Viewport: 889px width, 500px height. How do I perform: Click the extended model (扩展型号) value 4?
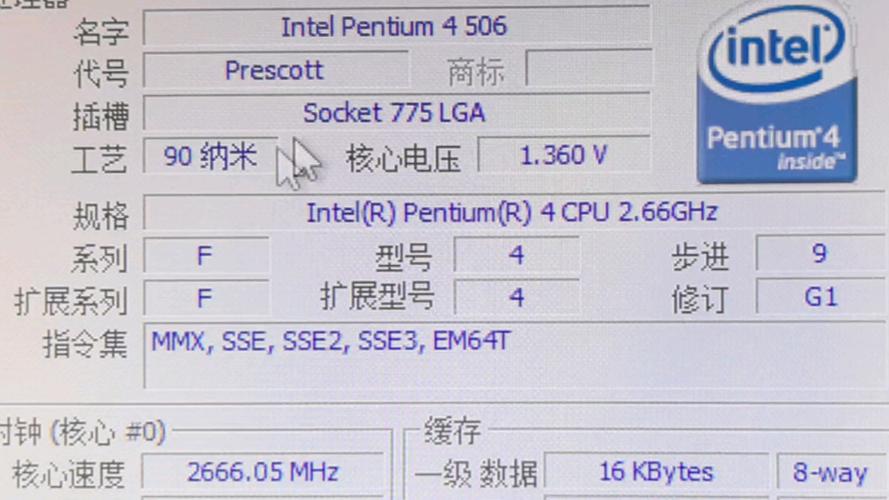pos(517,298)
